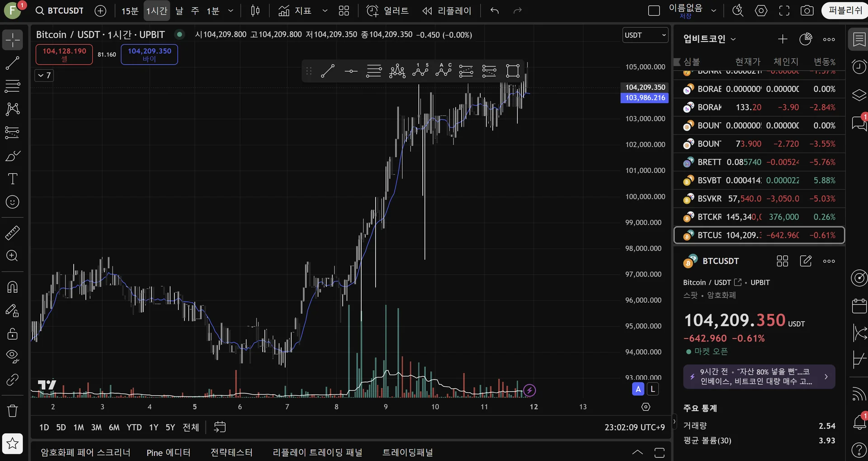
Task: Open watchlist advanced view pie icon
Action: [x=806, y=39]
